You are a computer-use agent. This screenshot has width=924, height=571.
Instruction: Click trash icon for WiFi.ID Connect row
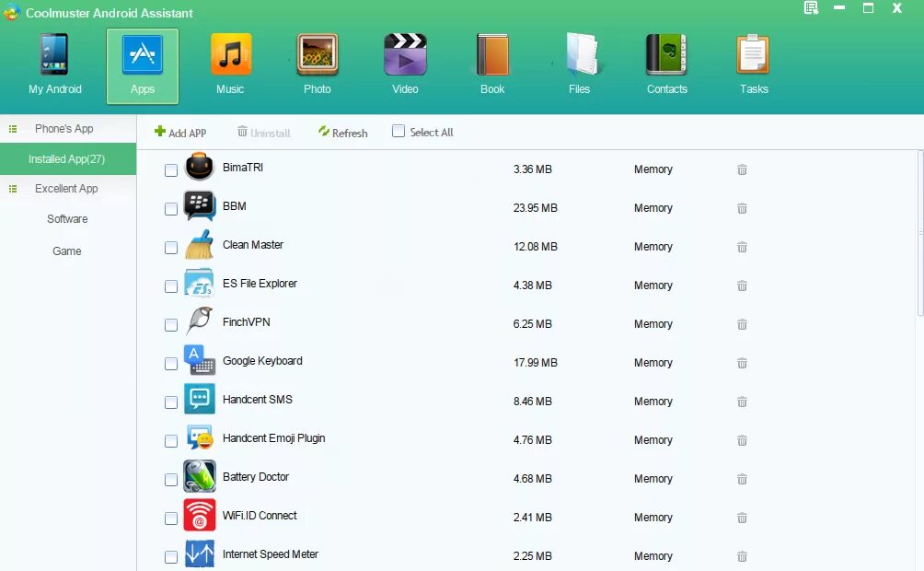click(x=742, y=518)
